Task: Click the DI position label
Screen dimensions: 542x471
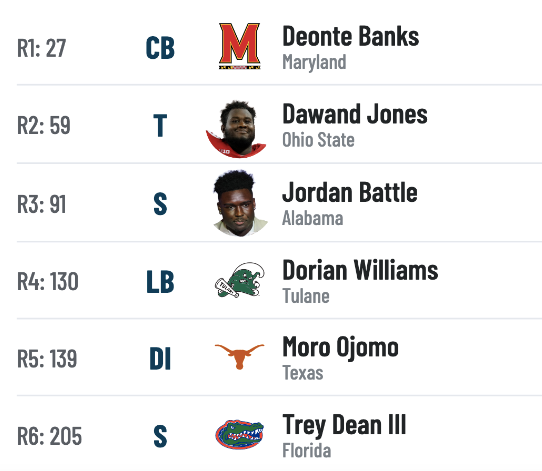Action: pos(160,359)
